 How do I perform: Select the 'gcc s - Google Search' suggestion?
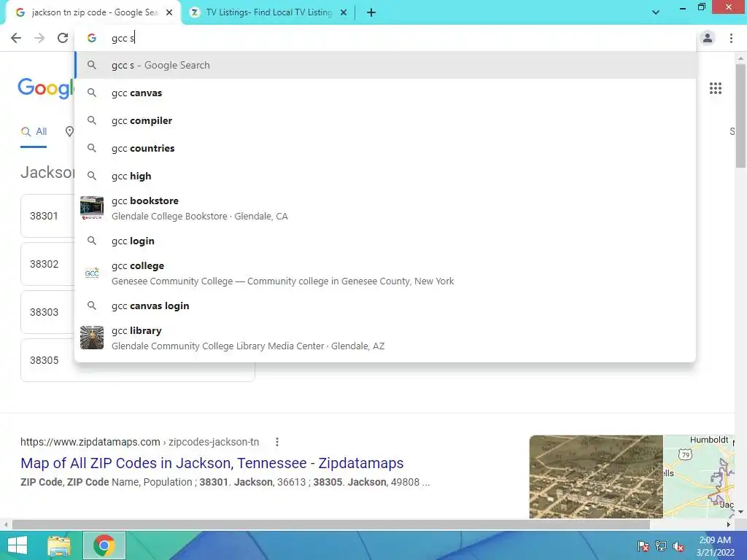click(385, 65)
